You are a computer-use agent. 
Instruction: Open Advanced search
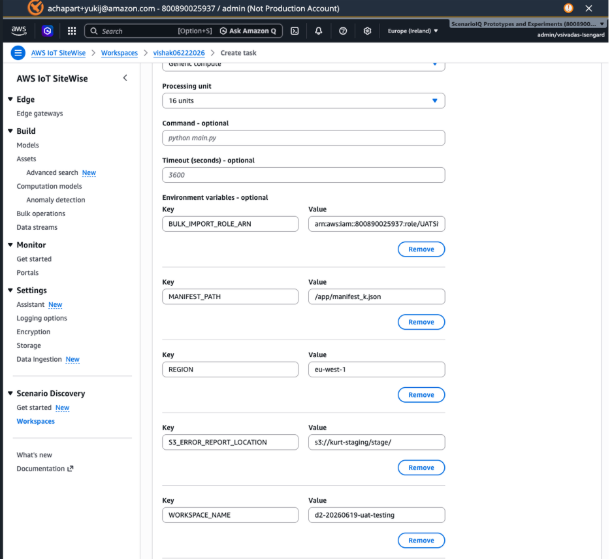click(x=52, y=172)
